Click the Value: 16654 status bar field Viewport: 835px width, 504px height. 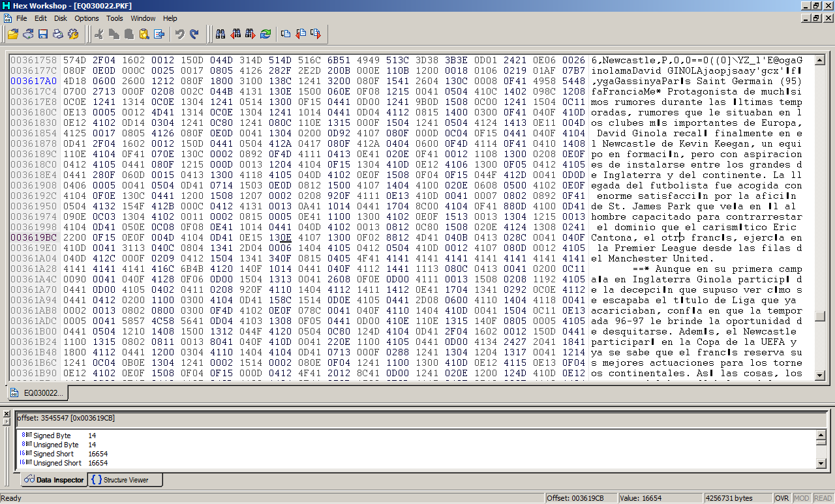[x=660, y=498]
